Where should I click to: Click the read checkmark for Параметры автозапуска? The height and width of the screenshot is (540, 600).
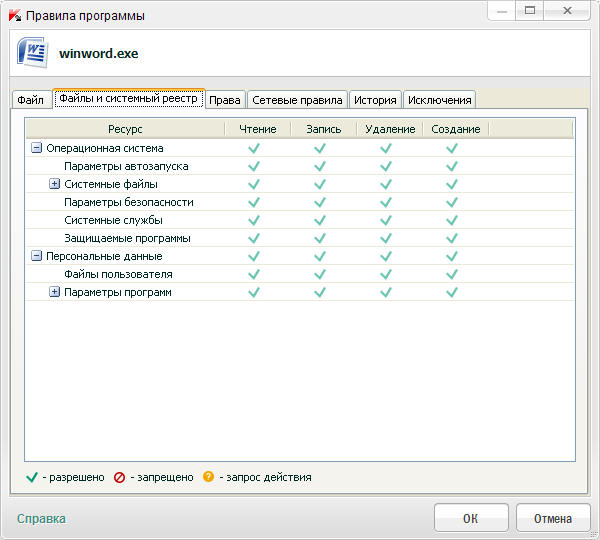point(254,166)
